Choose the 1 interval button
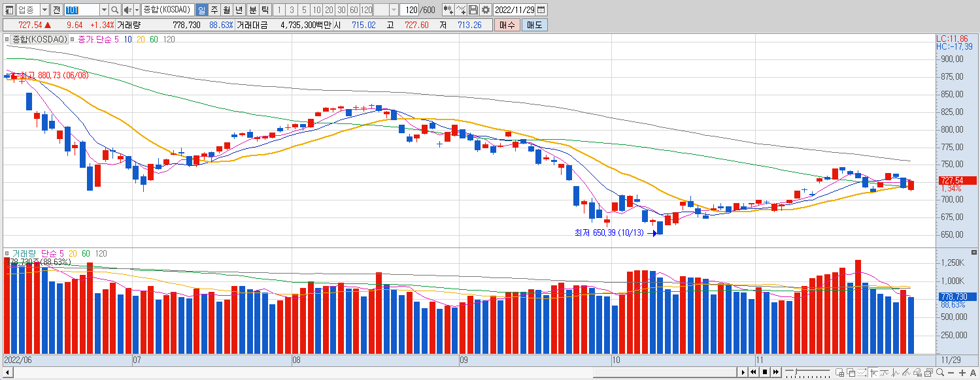Screen dimensions: 980x380 coord(279,10)
